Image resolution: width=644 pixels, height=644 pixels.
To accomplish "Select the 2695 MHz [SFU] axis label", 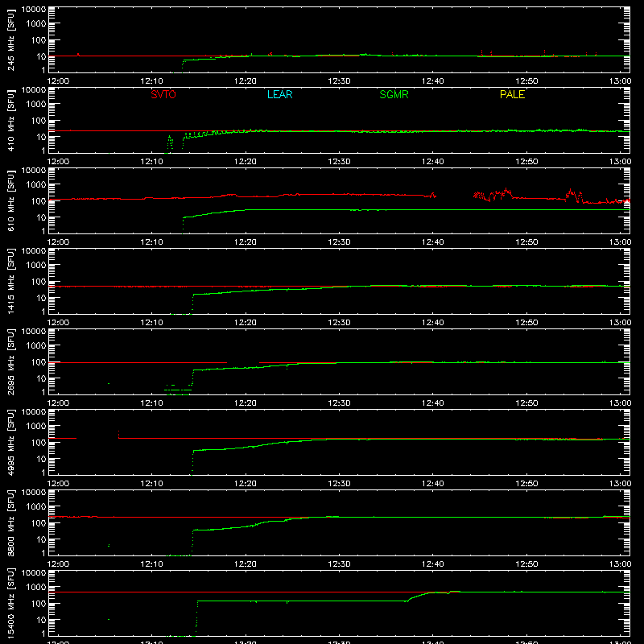I will [11, 361].
